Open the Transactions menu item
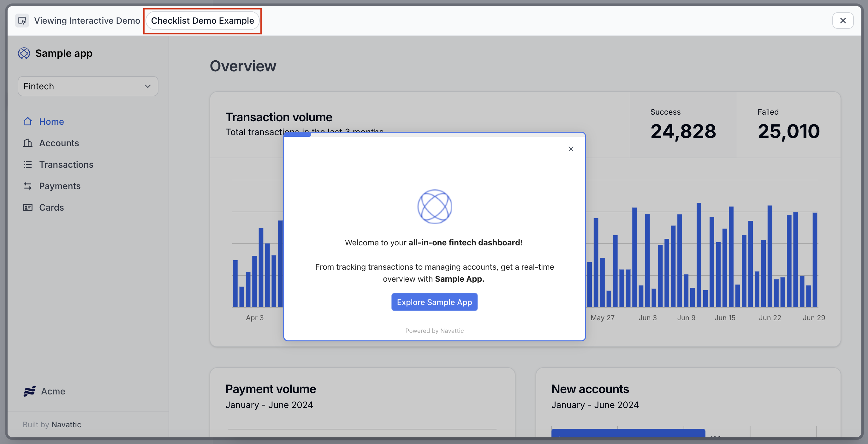Screen dimensions: 868x444 [x=66, y=165]
